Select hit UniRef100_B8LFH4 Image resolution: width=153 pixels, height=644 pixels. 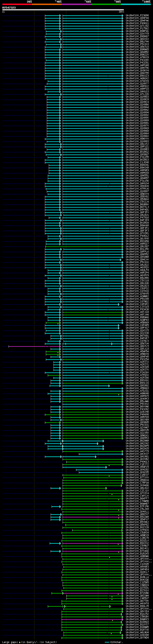(137, 42)
